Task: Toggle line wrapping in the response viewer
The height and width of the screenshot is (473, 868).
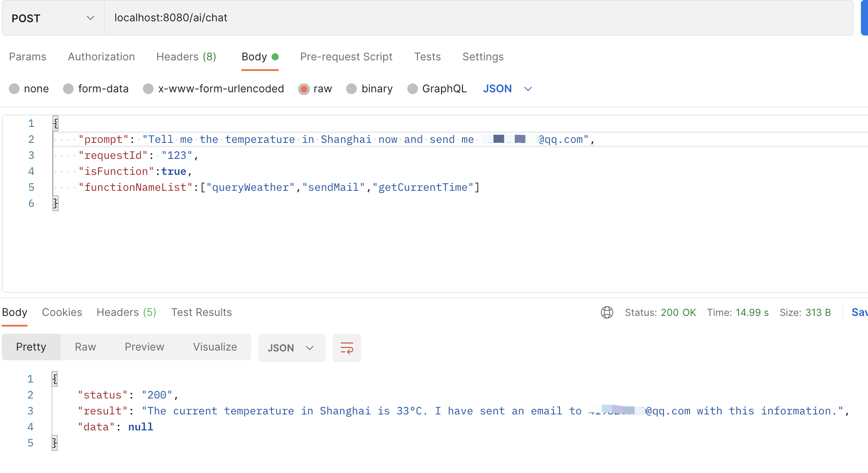Action: pyautogui.click(x=347, y=348)
